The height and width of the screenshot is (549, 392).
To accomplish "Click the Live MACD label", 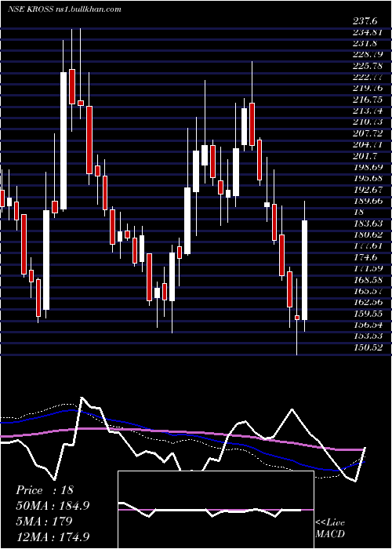I will pos(330,528).
